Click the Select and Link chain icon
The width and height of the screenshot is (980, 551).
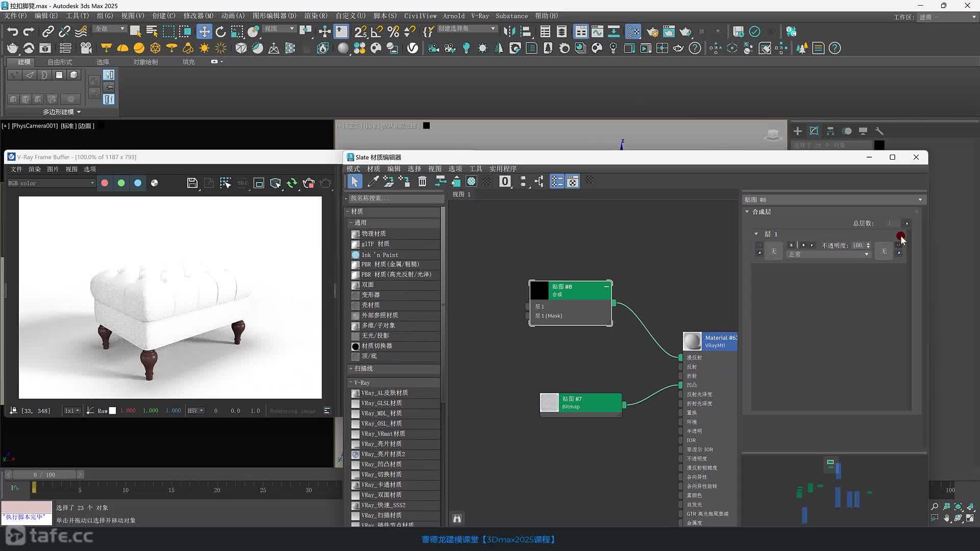point(48,32)
